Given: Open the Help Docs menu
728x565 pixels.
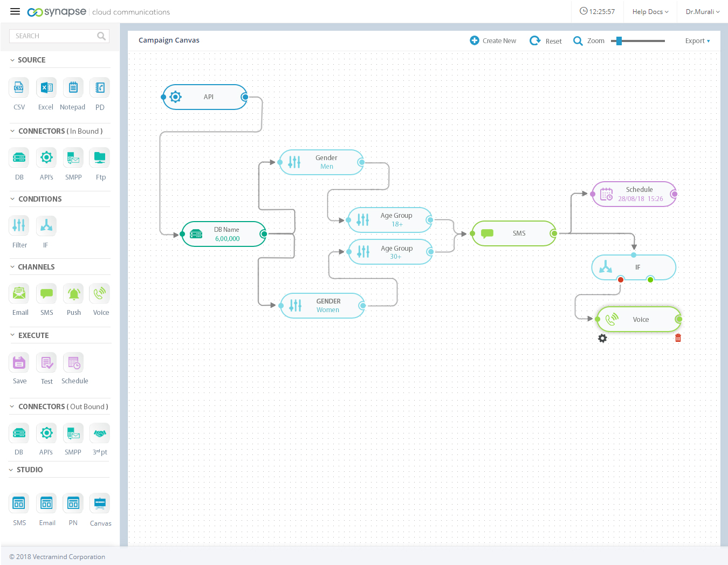Looking at the screenshot, I should click(x=650, y=12).
